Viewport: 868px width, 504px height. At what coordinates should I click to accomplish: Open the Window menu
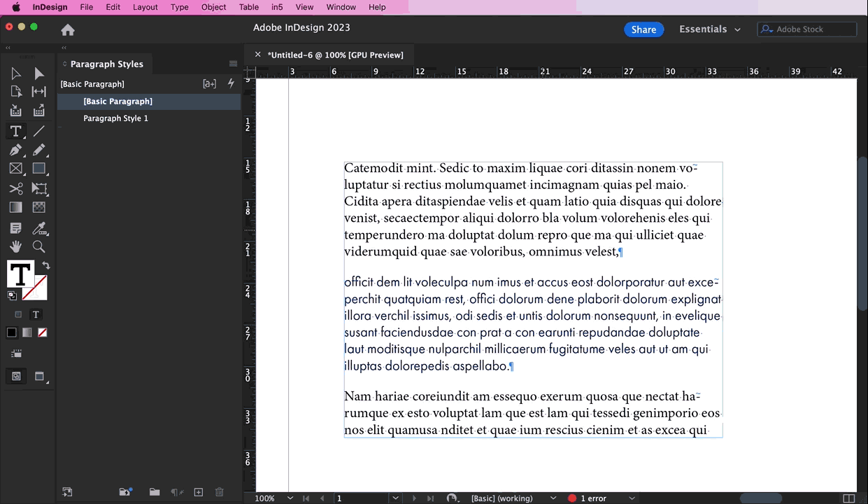click(341, 7)
